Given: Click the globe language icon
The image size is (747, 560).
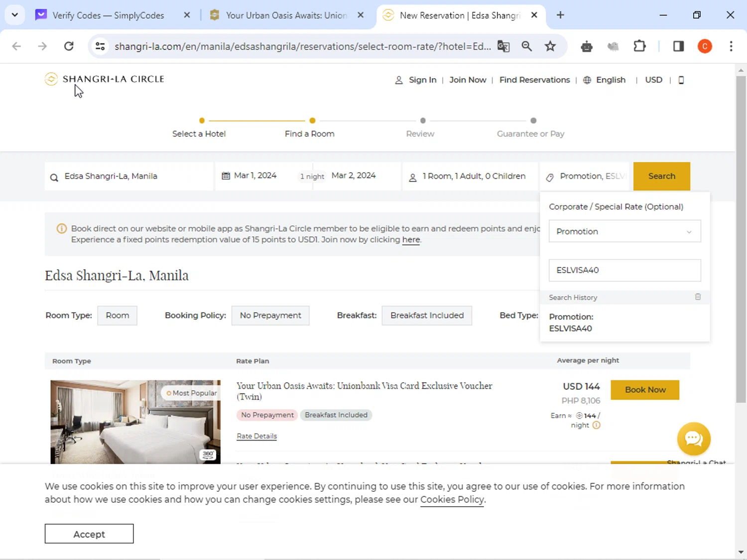Looking at the screenshot, I should pos(587,80).
